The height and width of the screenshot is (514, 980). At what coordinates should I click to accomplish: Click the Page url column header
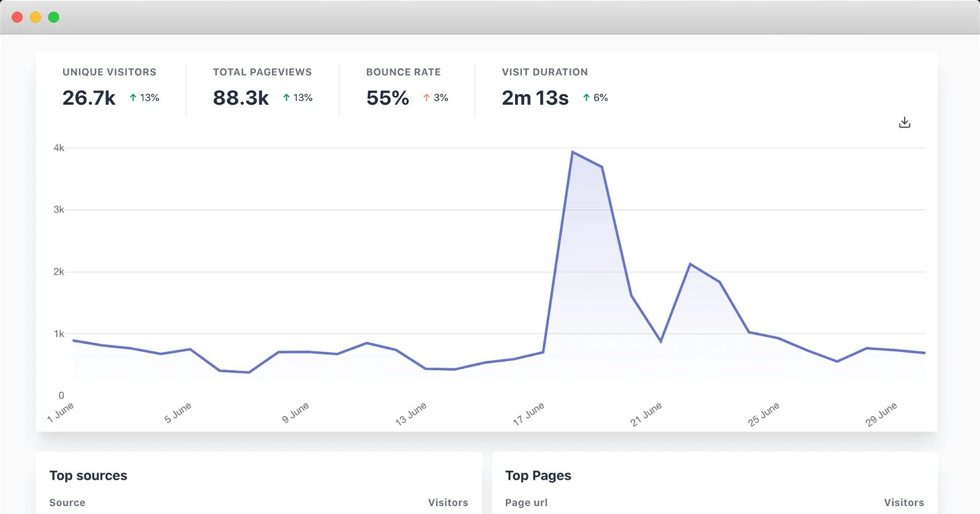pyautogui.click(x=526, y=502)
